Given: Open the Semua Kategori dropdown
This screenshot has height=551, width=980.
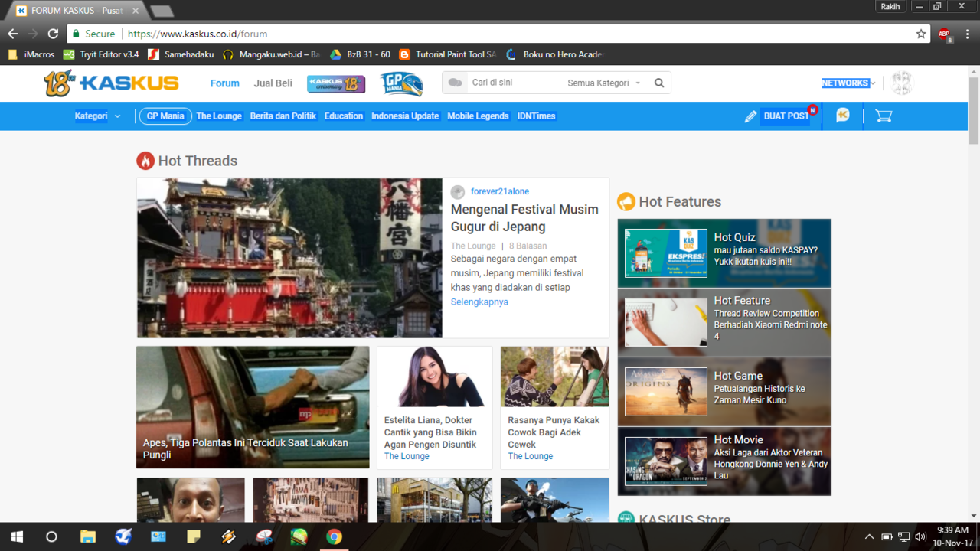Looking at the screenshot, I should [604, 83].
